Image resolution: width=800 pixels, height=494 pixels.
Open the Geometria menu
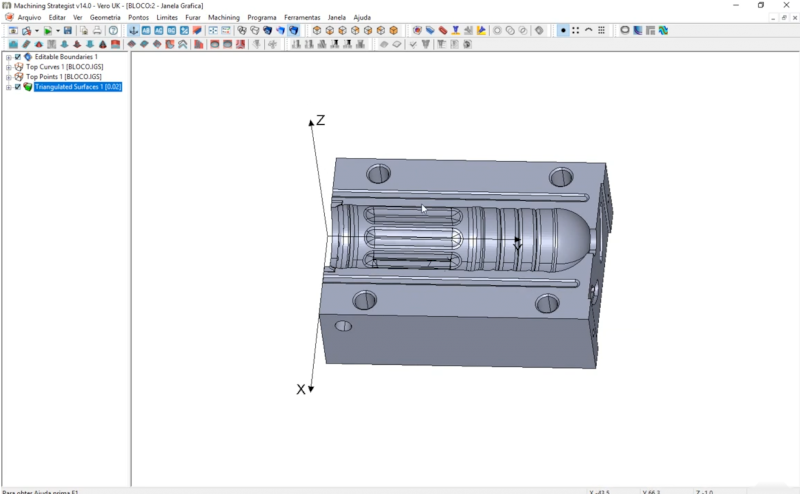pos(105,18)
